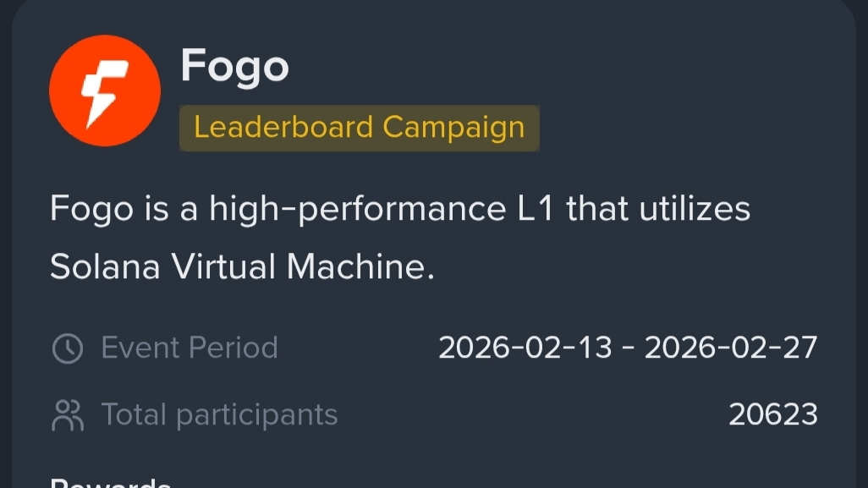
Task: Click the words 'that utilizes' in description
Action: (658, 208)
